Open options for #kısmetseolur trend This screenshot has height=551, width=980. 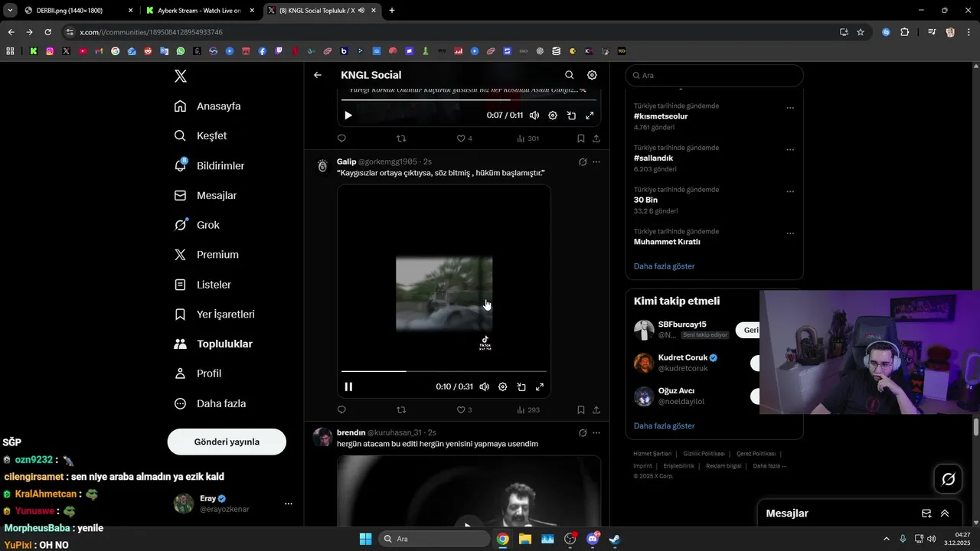point(790,108)
